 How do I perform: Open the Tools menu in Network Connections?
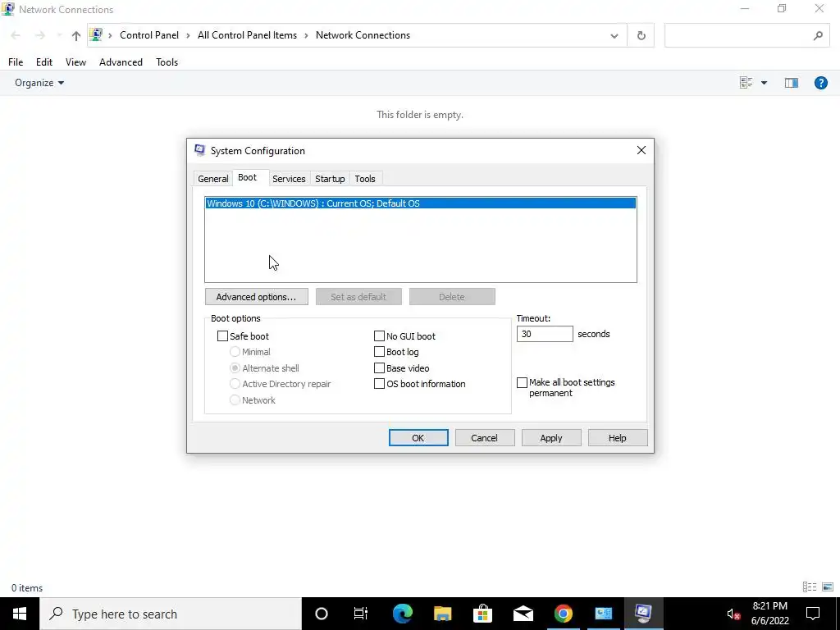(x=167, y=62)
